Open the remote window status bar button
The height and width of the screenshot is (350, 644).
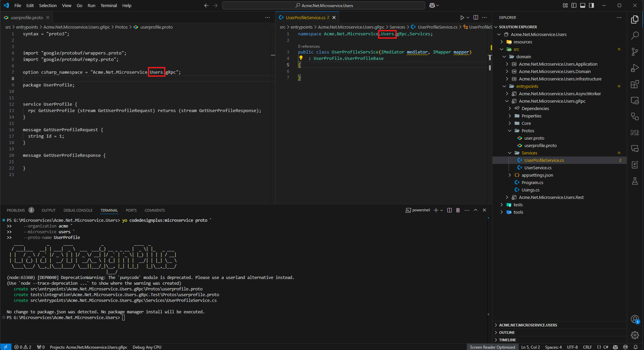coord(6,347)
